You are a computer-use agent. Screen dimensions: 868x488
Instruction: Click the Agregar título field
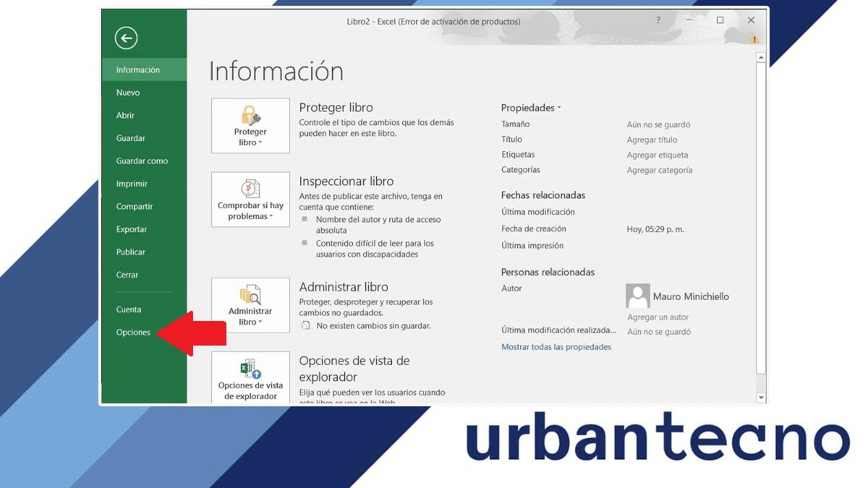point(652,140)
